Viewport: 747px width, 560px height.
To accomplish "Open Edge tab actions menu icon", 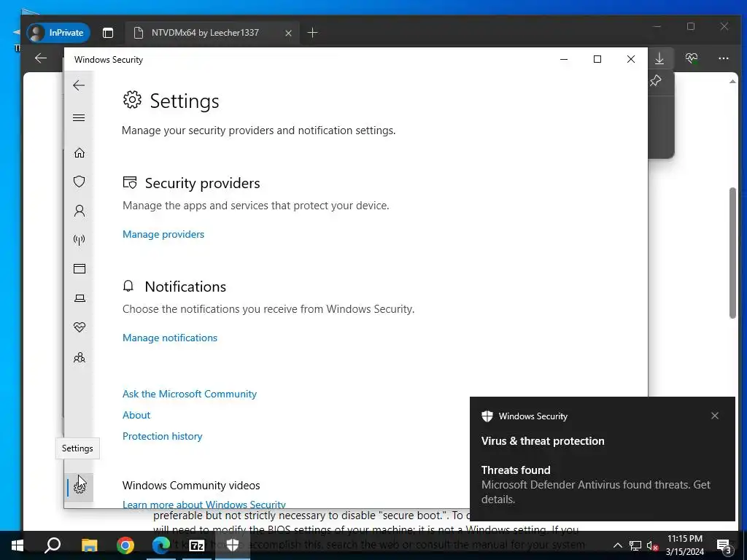I will coord(108,32).
